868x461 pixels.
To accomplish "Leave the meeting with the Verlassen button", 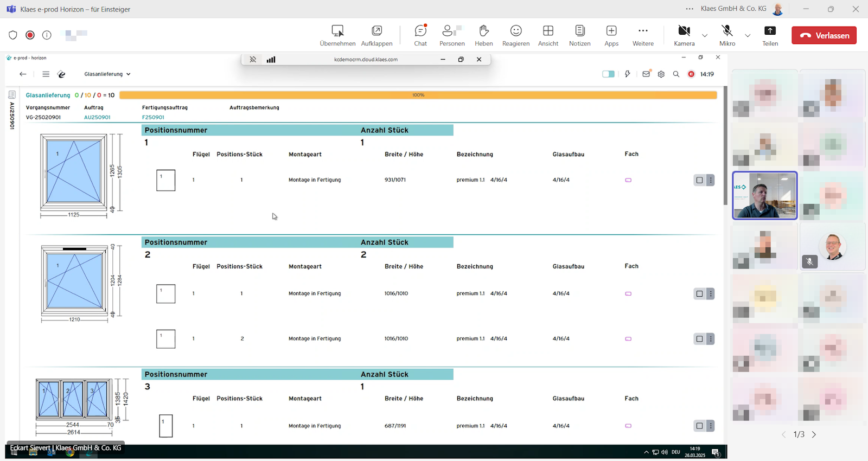I will click(824, 35).
